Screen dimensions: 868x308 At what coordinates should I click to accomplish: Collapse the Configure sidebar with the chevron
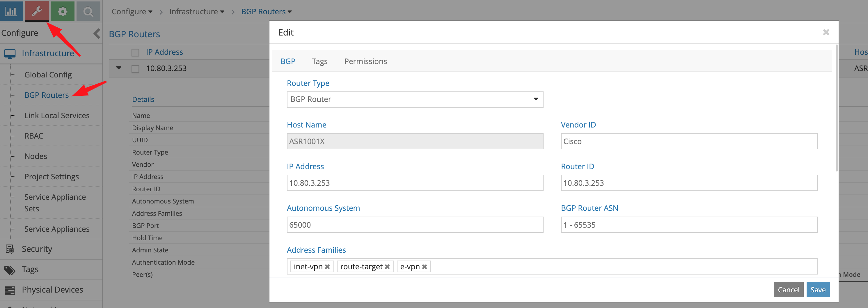pyautogui.click(x=97, y=33)
